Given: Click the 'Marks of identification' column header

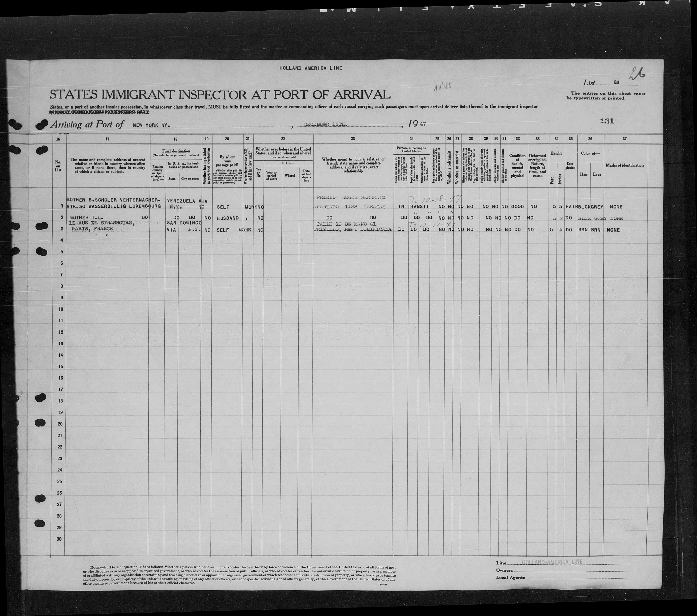Looking at the screenshot, I should click(625, 165).
